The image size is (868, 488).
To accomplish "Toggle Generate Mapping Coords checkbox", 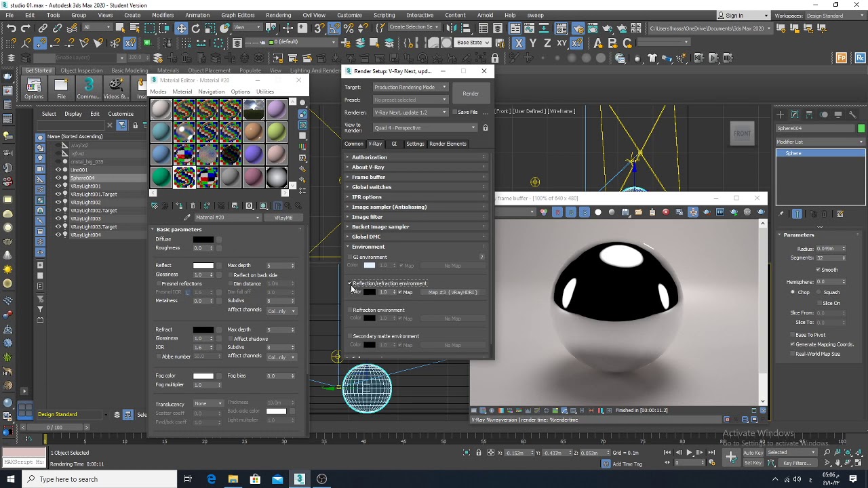I will pos(792,344).
